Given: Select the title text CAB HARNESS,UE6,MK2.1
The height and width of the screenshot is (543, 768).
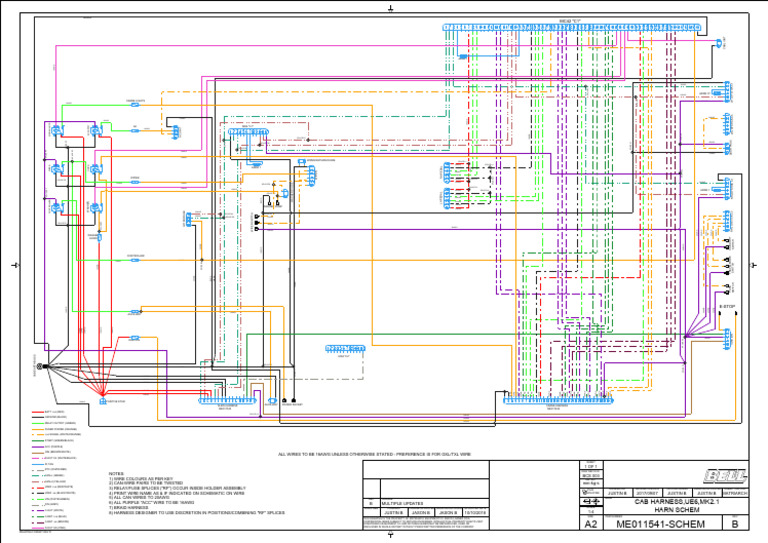Looking at the screenshot, I should click(677, 502).
